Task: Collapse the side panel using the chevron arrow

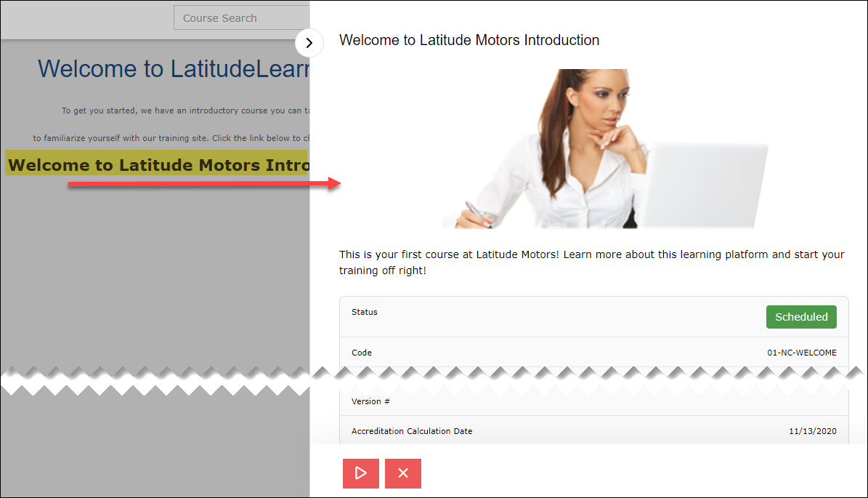Action: [x=309, y=43]
